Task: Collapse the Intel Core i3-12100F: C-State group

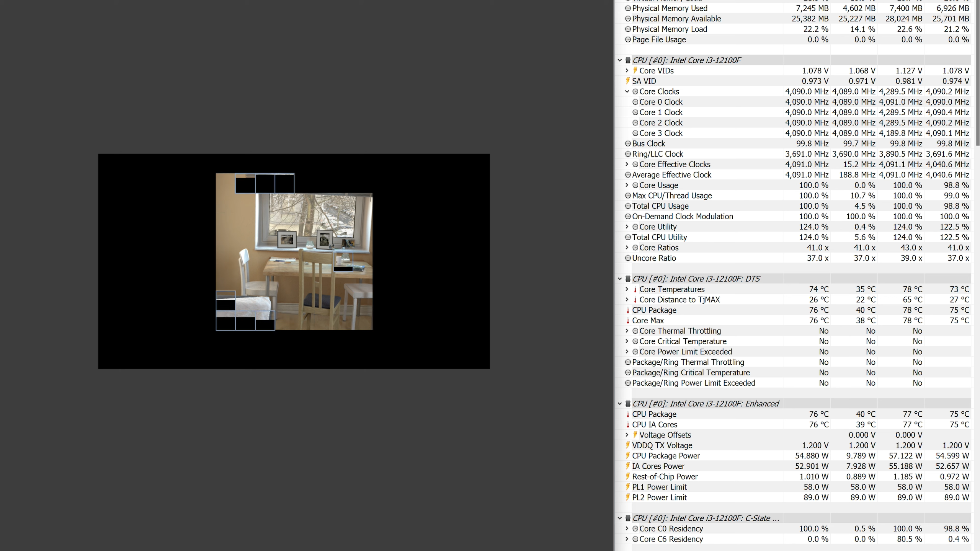Action: pyautogui.click(x=620, y=518)
